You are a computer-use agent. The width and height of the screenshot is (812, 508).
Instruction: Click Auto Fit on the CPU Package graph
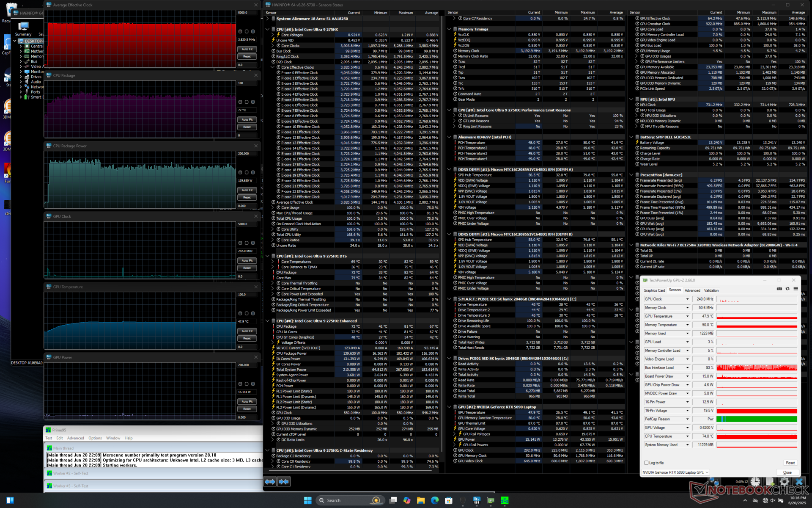click(247, 120)
